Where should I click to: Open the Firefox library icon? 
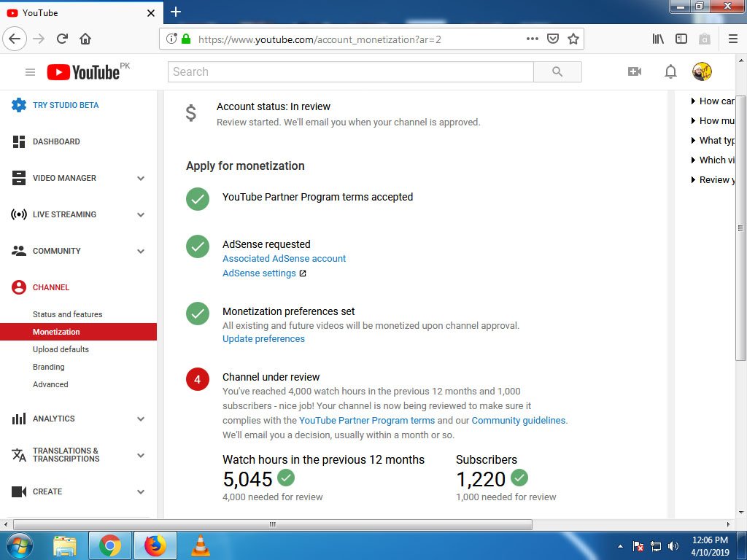(x=658, y=39)
